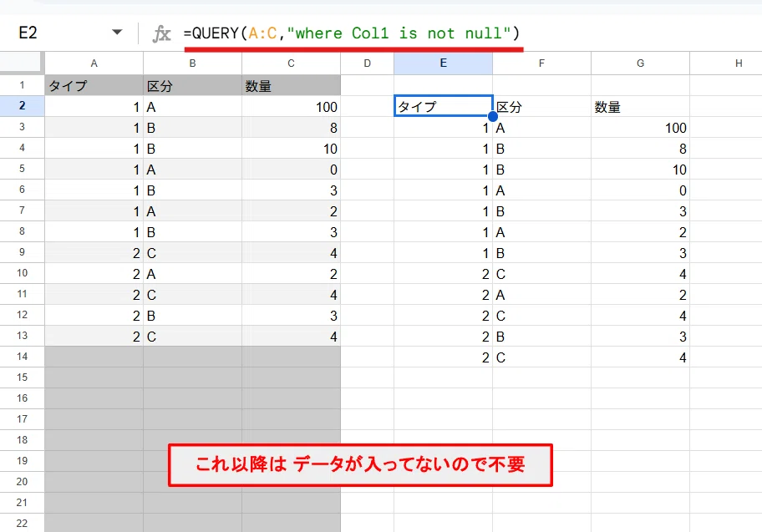The image size is (762, 532).
Task: Click cell G14 with value 4
Action: [641, 357]
